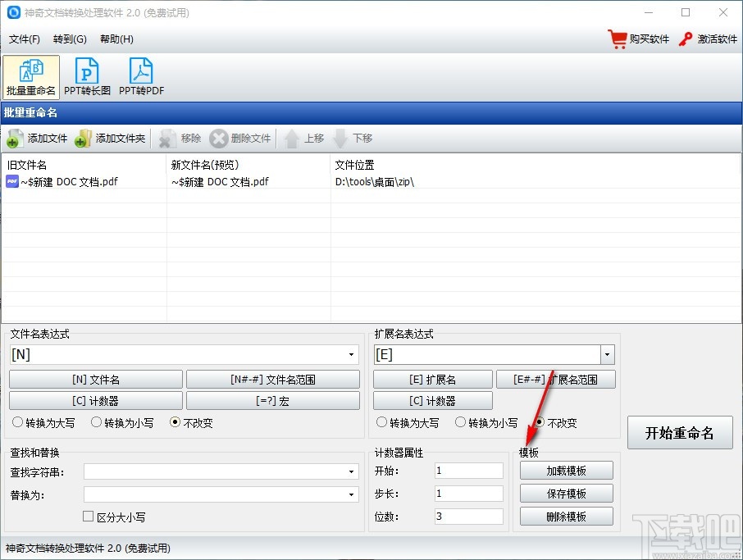Select extension 转换为小写 radio option
Image resolution: width=743 pixels, height=560 pixels.
pyautogui.click(x=460, y=422)
